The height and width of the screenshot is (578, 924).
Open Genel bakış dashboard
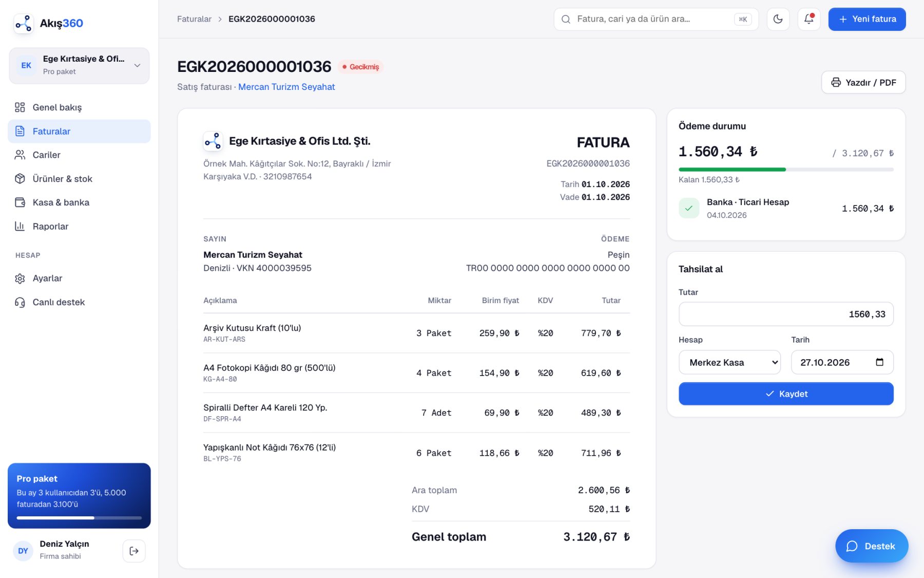point(79,107)
